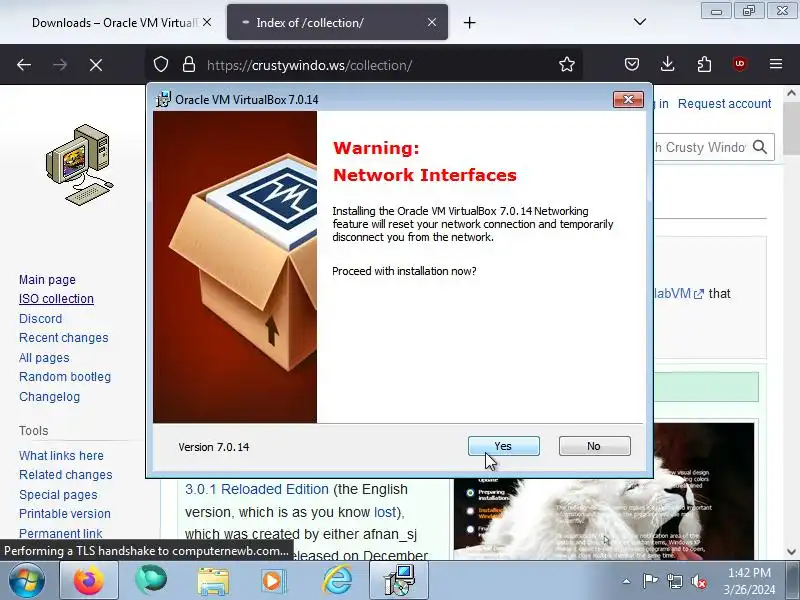800x600 pixels.
Task: Open the list all tabs dropdown
Action: tap(640, 22)
